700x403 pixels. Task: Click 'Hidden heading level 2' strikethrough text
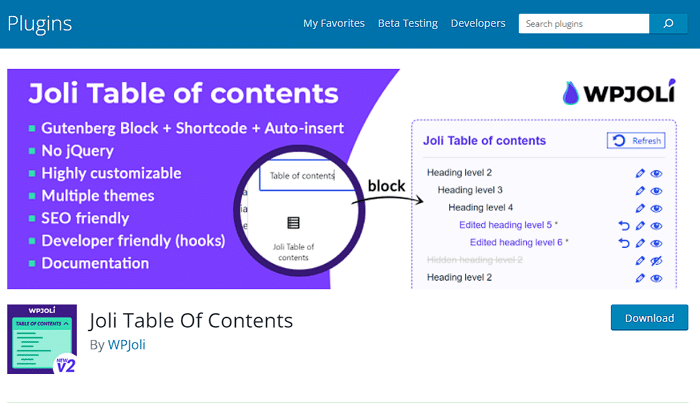[x=475, y=259]
